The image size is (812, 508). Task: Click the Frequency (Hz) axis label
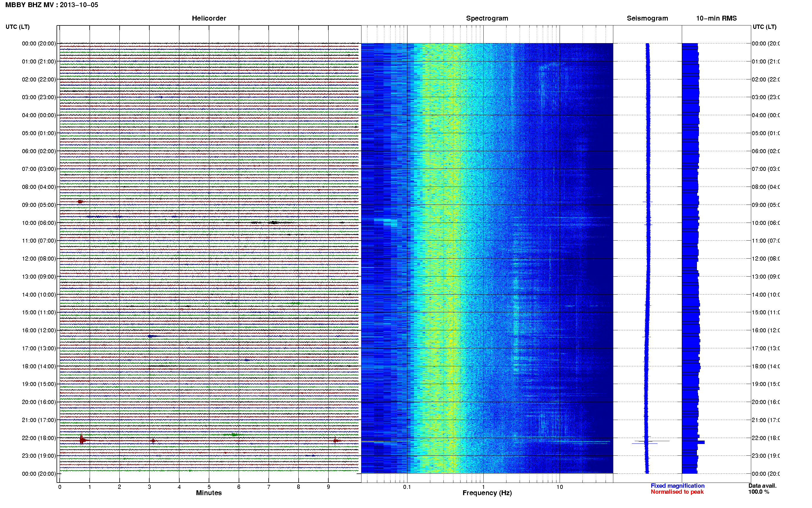click(x=487, y=493)
